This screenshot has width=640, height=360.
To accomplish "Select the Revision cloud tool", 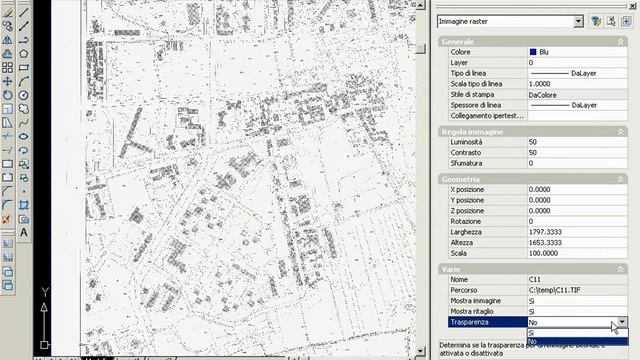I will click(x=24, y=109).
